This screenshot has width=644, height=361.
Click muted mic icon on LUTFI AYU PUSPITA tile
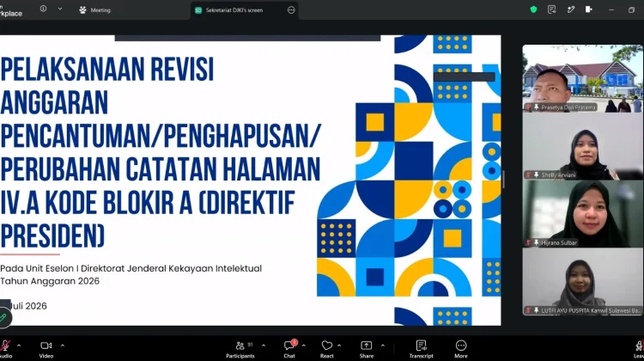coord(528,310)
